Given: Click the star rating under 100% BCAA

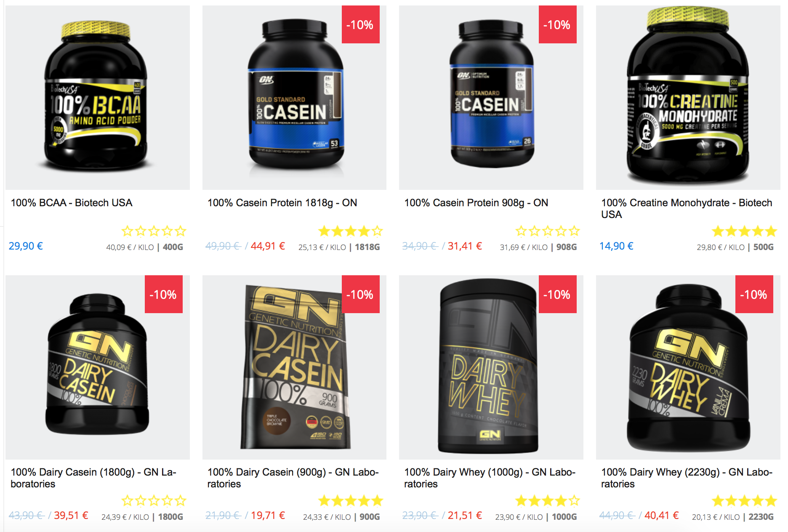Looking at the screenshot, I should [154, 231].
